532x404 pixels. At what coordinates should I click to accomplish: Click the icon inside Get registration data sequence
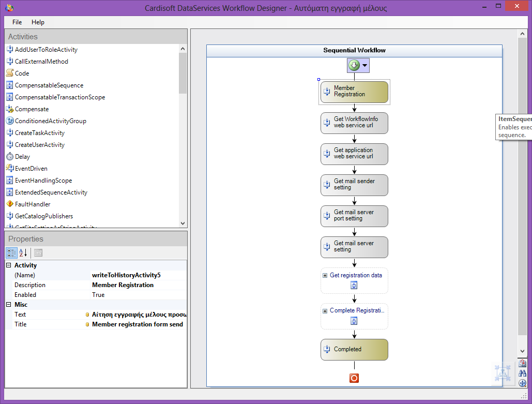(x=354, y=286)
